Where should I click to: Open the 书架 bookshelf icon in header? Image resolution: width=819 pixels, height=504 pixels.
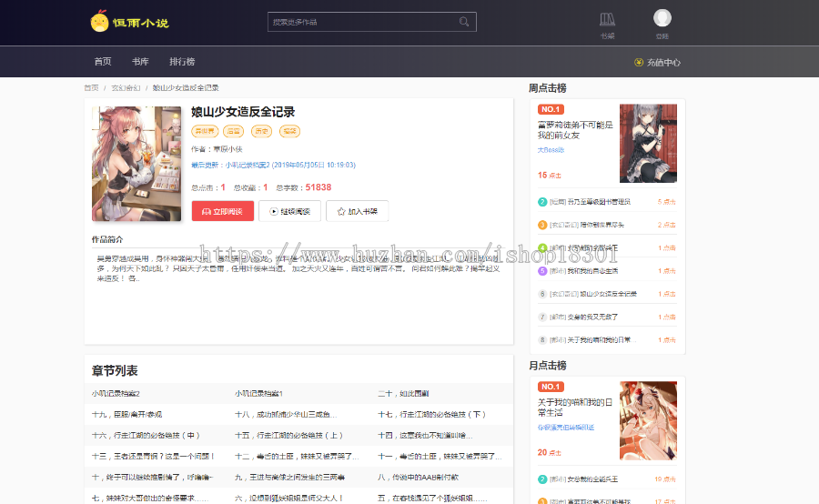click(x=607, y=20)
